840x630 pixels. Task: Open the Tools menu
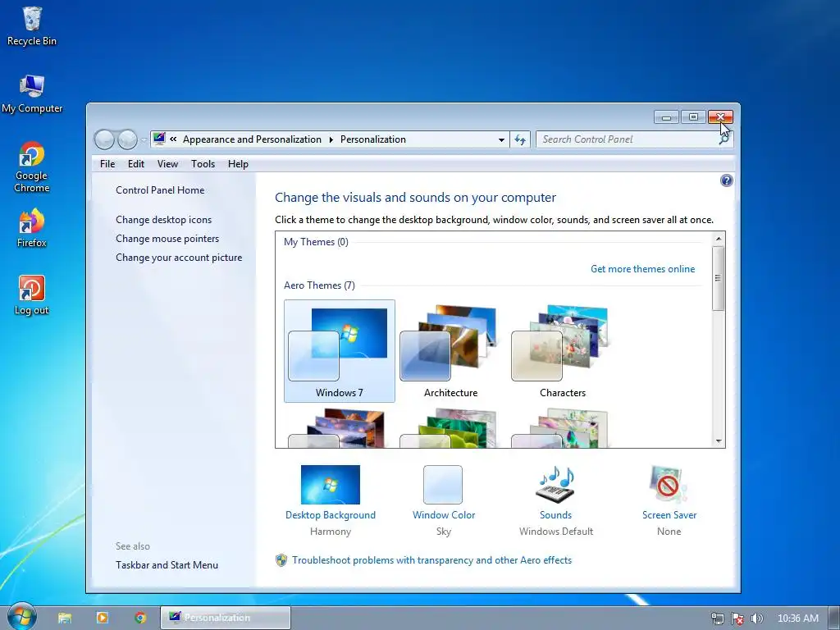(x=203, y=164)
